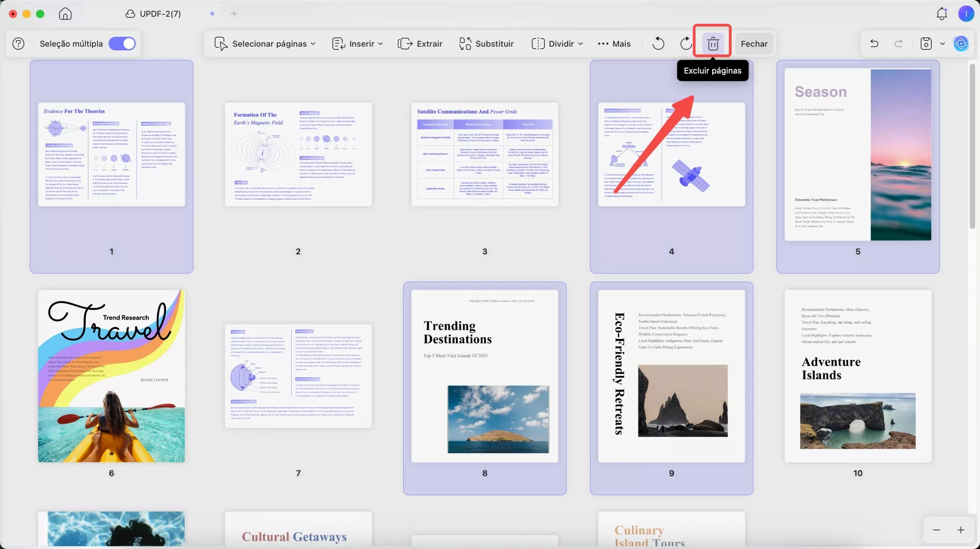Rotate pages counterclockwise
980x549 pixels.
tap(658, 44)
